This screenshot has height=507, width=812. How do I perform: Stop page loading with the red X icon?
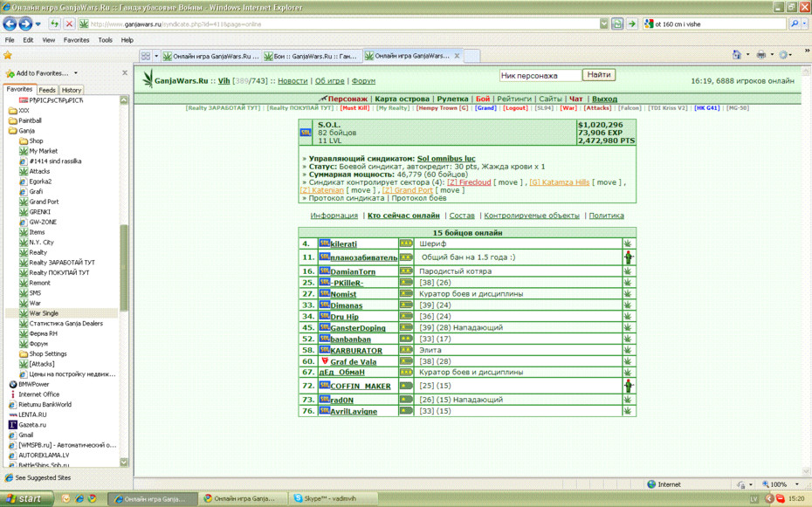coord(69,24)
